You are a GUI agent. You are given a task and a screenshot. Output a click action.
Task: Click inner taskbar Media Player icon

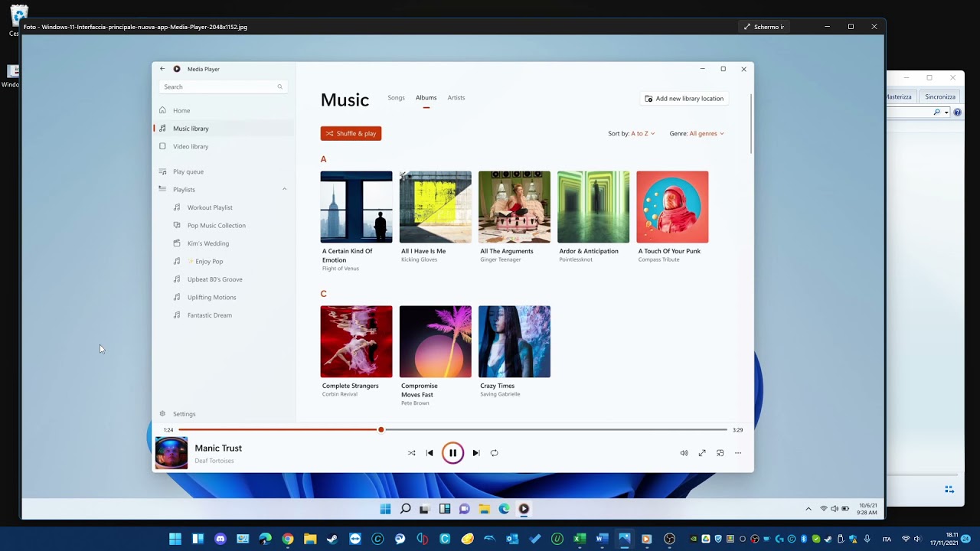[x=524, y=509]
